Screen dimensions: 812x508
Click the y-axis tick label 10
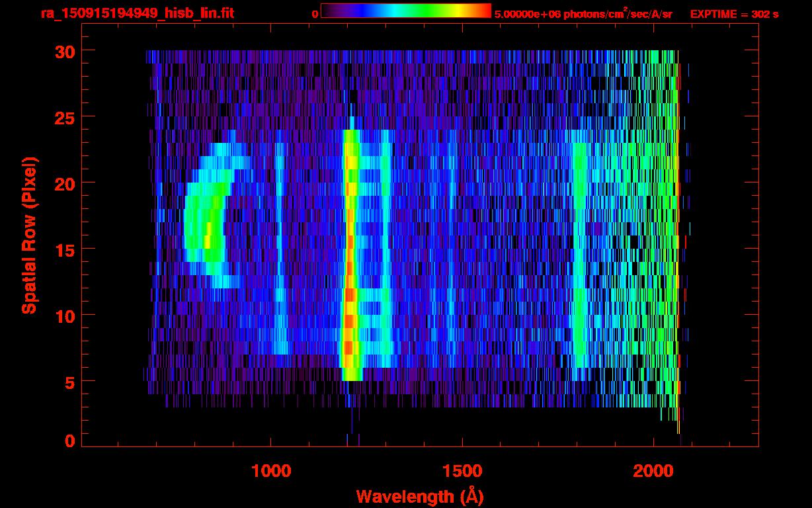(64, 316)
